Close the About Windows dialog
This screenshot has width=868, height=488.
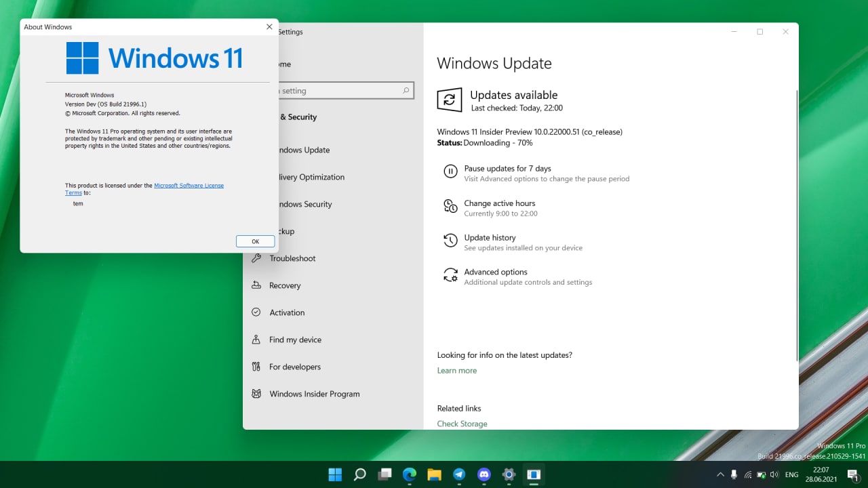tap(269, 27)
